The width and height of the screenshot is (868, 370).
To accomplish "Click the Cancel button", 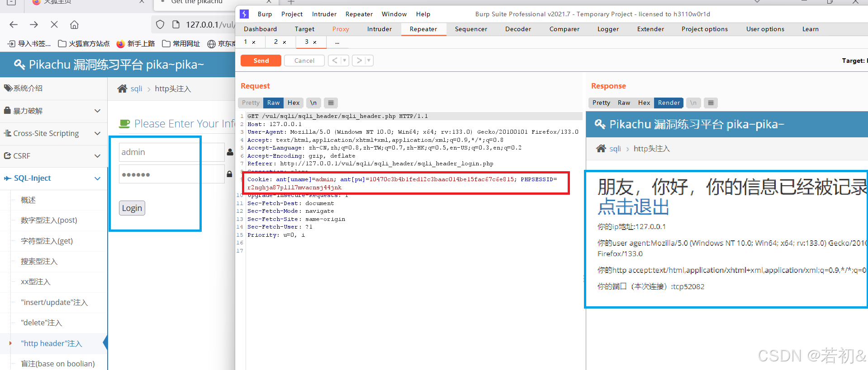I will (x=304, y=61).
